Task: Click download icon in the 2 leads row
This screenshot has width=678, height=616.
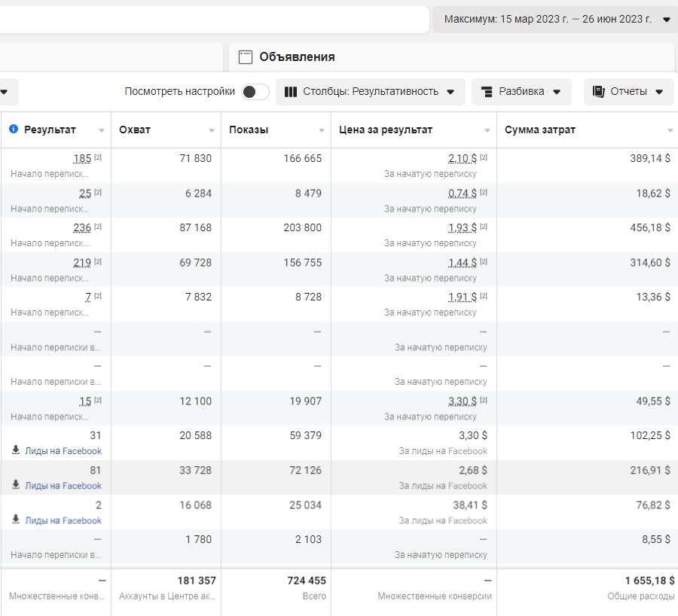Action: (16, 520)
